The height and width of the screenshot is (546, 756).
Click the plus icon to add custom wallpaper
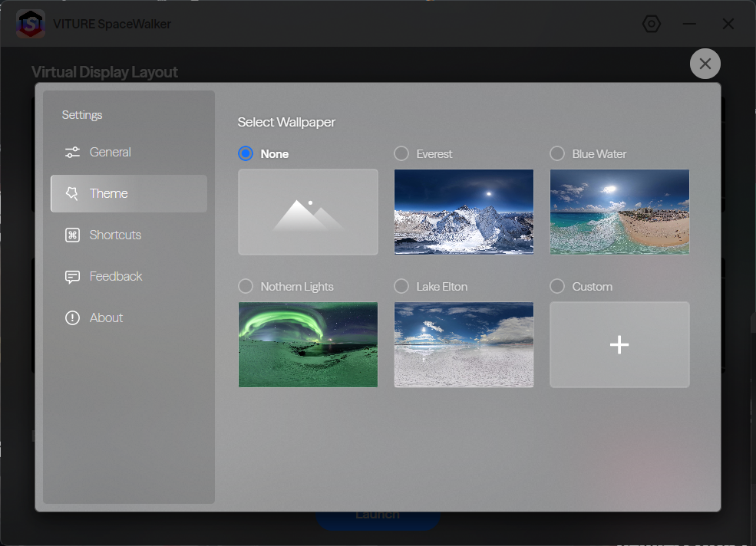[x=619, y=345]
